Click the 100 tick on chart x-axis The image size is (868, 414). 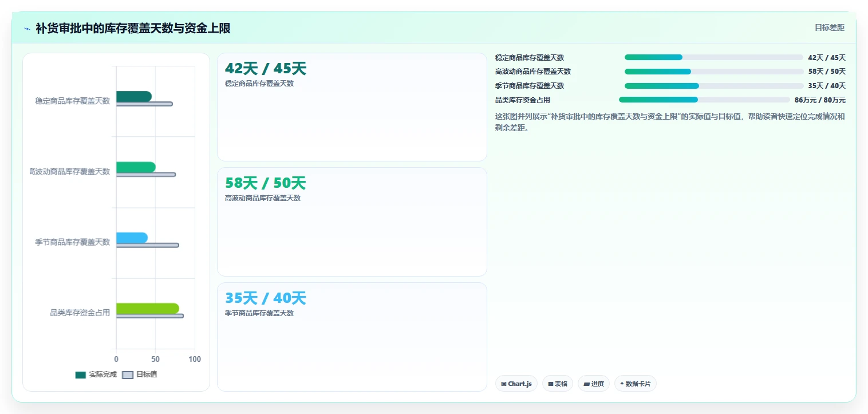pyautogui.click(x=195, y=359)
